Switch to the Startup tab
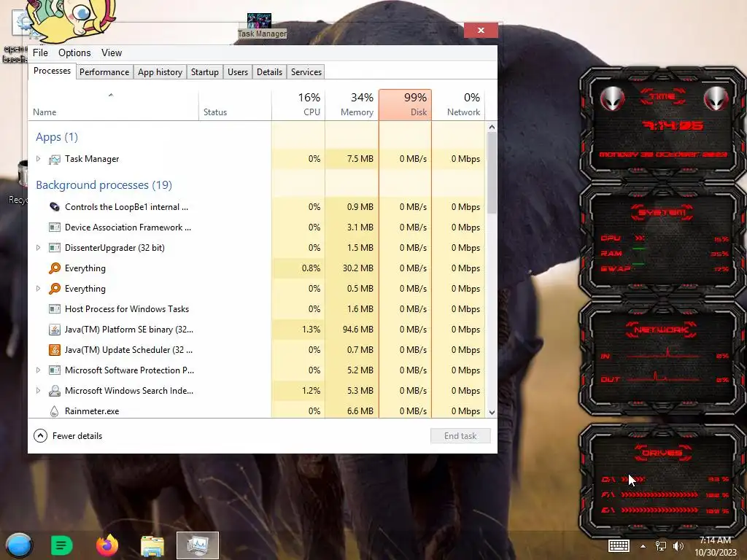Image resolution: width=747 pixels, height=560 pixels. [205, 72]
